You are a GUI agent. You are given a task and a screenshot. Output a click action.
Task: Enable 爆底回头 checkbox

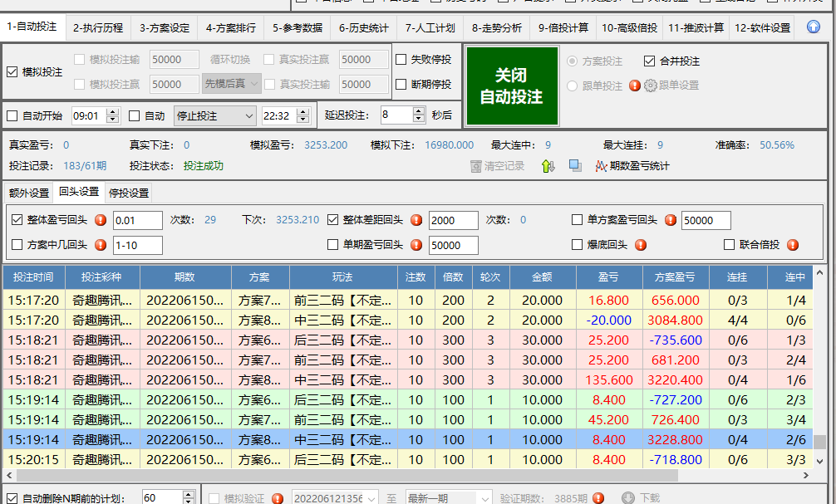pyautogui.click(x=577, y=245)
